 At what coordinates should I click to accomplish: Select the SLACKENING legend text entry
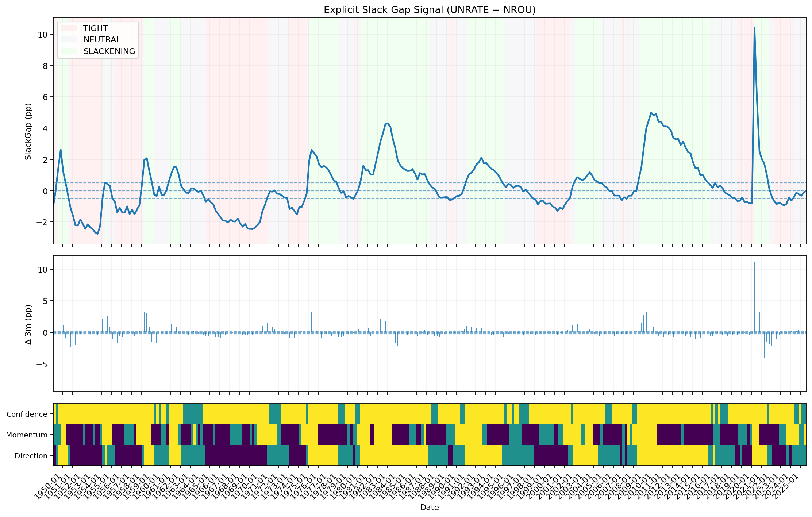pos(109,51)
